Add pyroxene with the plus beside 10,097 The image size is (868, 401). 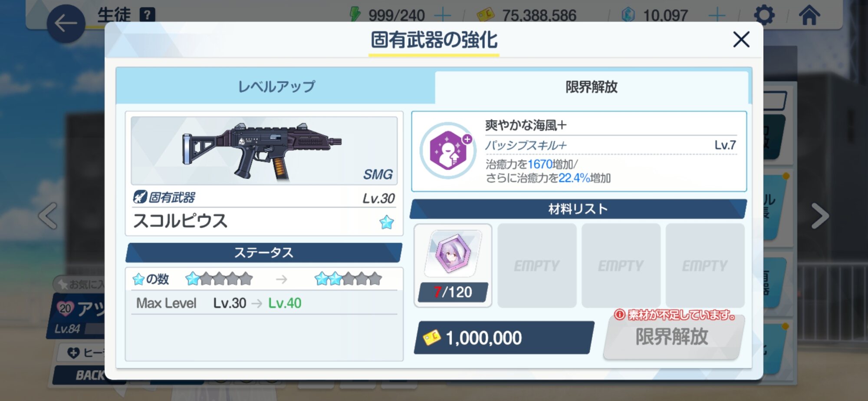pos(717,16)
